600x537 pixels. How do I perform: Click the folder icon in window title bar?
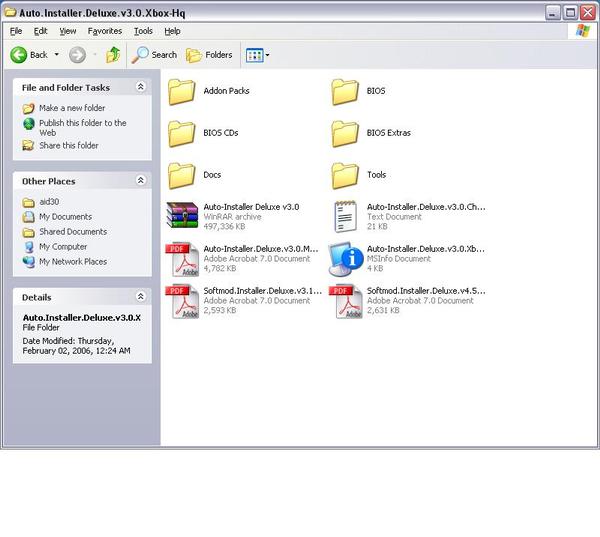(10, 12)
